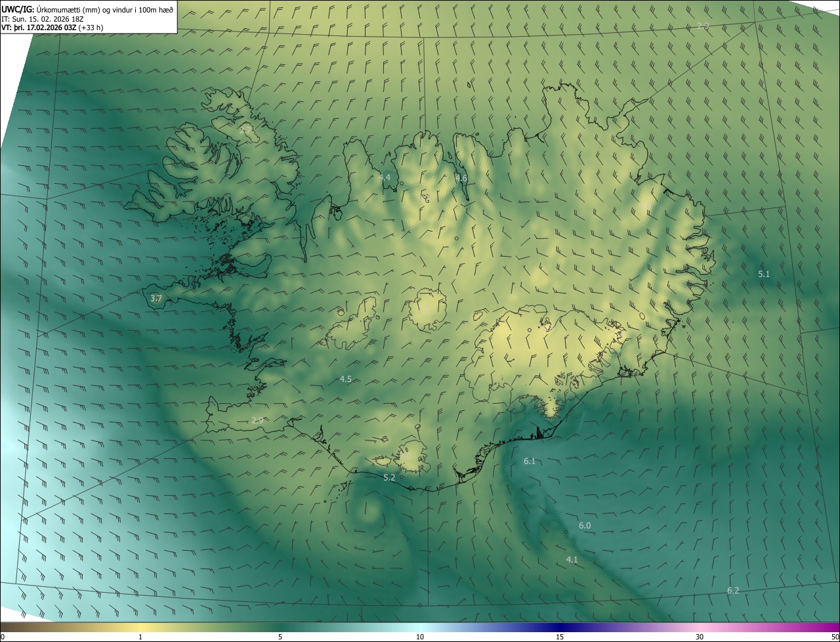Click the 1 label on the color scale
Screen dimensions: 840x642
click(140, 637)
